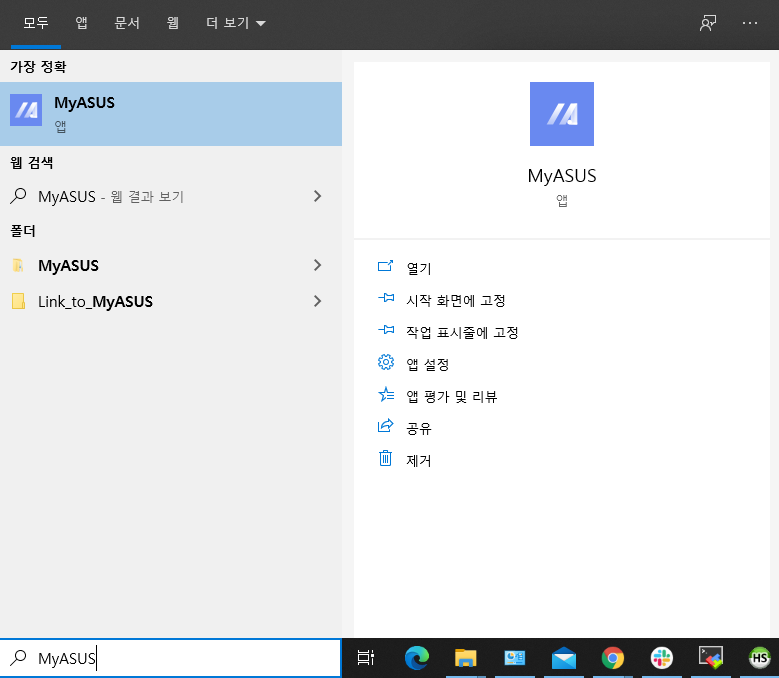Click the console-with-checkmark taskbar icon
The width and height of the screenshot is (779, 678).
[711, 658]
